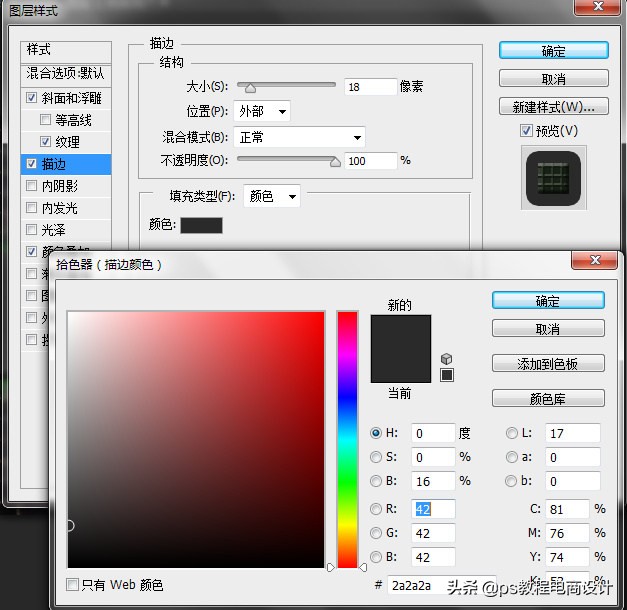Viewport: 627px width, 610px height.
Task: Select the Lab b: radio button
Action: click(511, 481)
